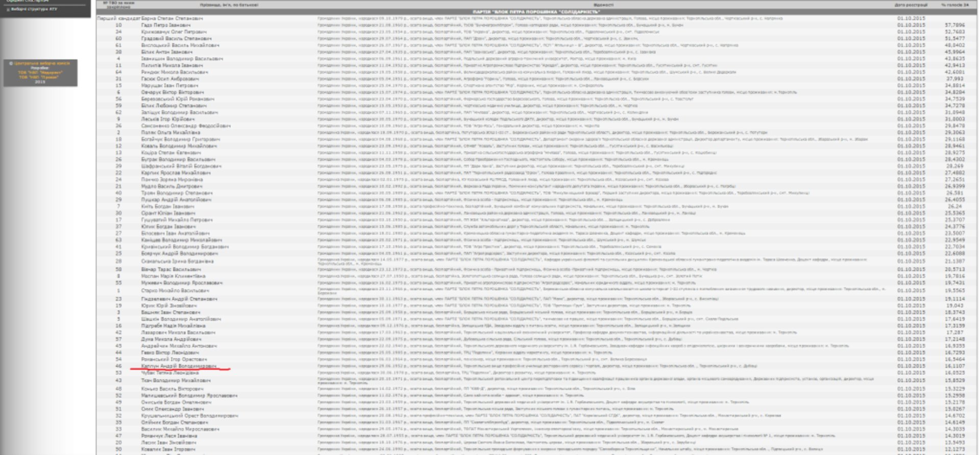This screenshot has width=980, height=455.
Task: Select name Овчарук Віктор Вікторович
Action: pyautogui.click(x=173, y=92)
